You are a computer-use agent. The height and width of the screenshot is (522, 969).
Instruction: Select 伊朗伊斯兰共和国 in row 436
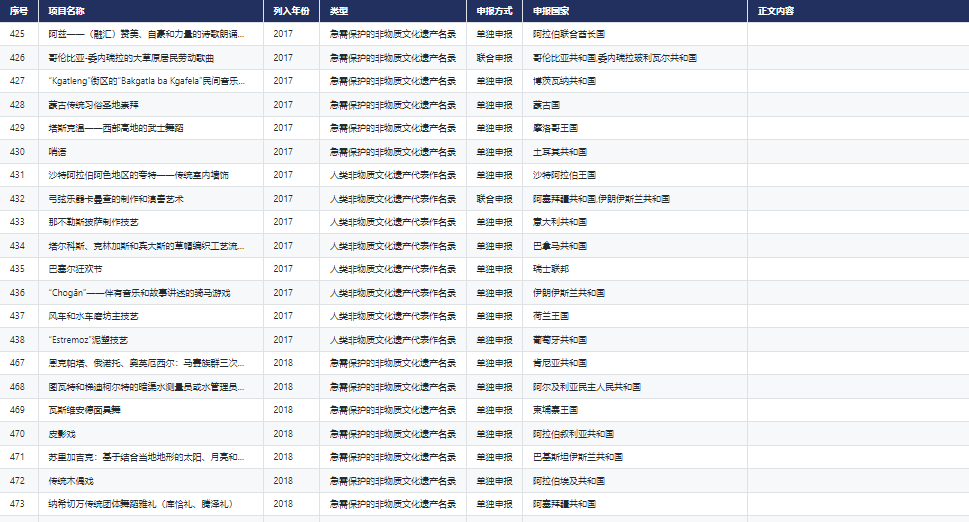[569, 293]
